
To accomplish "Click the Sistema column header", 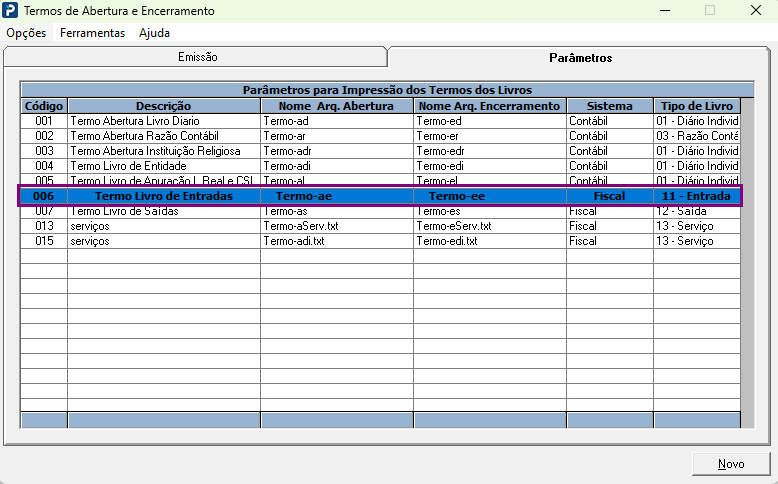I will (610, 106).
